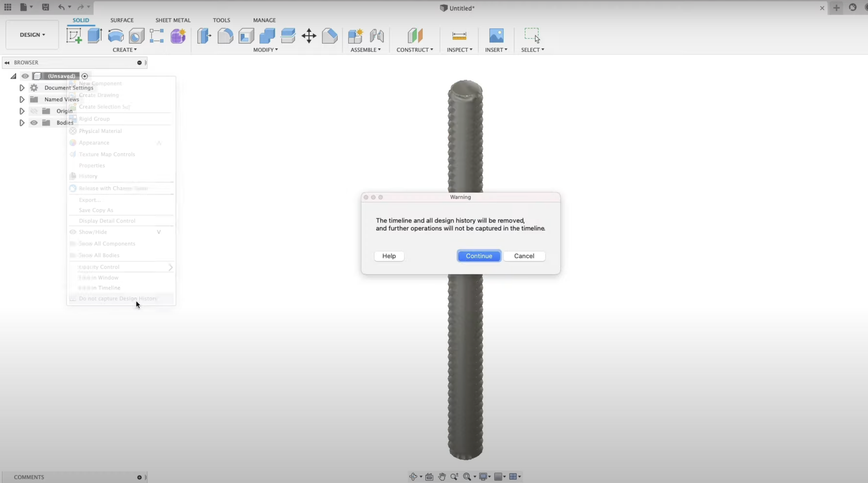Toggle visibility of the Unsaved root component
Screen dimensions: 868x483
(25, 76)
